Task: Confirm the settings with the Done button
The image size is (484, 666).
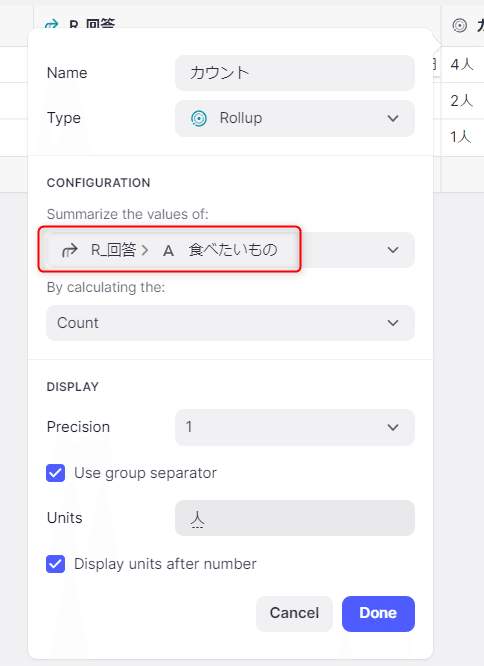Action: (x=378, y=613)
